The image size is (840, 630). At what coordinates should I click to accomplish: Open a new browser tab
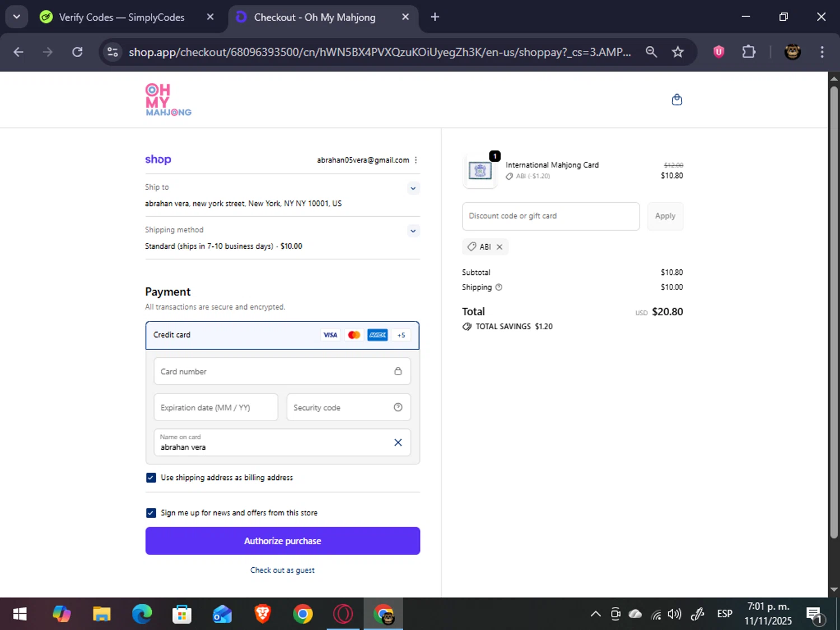pyautogui.click(x=435, y=17)
